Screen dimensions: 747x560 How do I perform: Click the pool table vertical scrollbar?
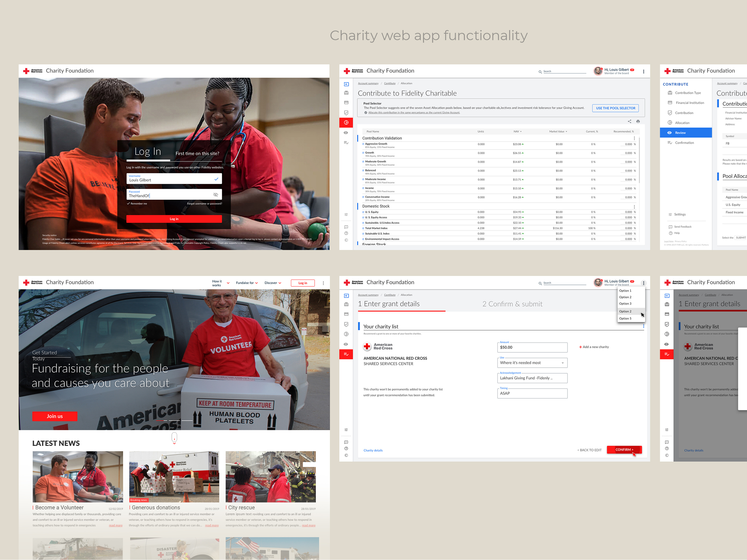click(x=639, y=160)
